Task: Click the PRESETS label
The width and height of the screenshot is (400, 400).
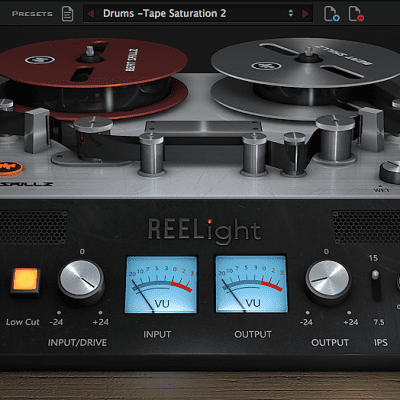Action: pos(32,14)
